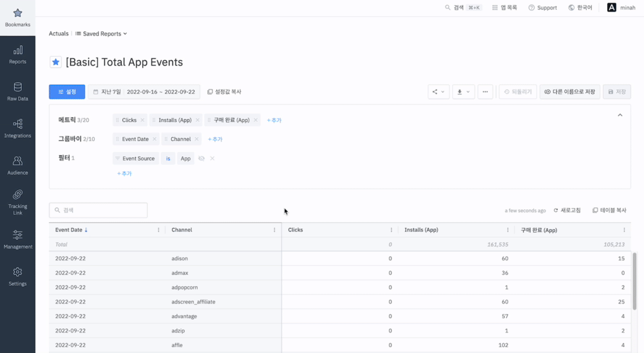Screen dimensions: 644x353
Task: Open Bookmarks in sidebar
Action: click(17, 18)
